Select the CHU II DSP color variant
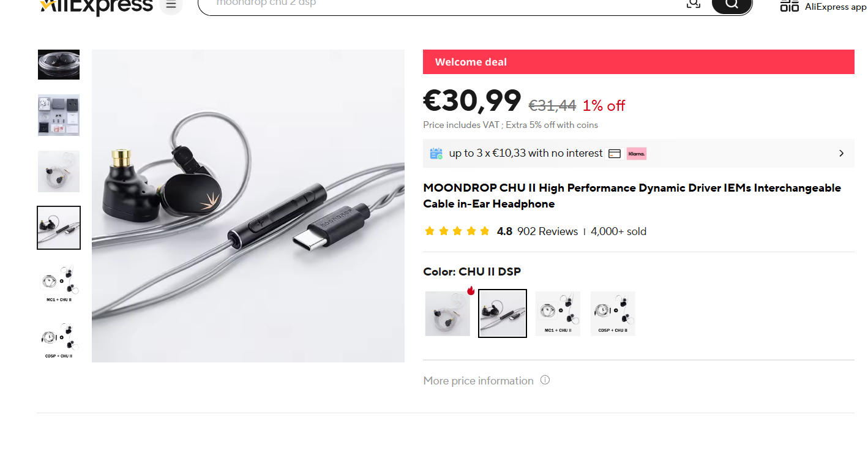Image resolution: width=868 pixels, height=461 pixels. tap(503, 313)
